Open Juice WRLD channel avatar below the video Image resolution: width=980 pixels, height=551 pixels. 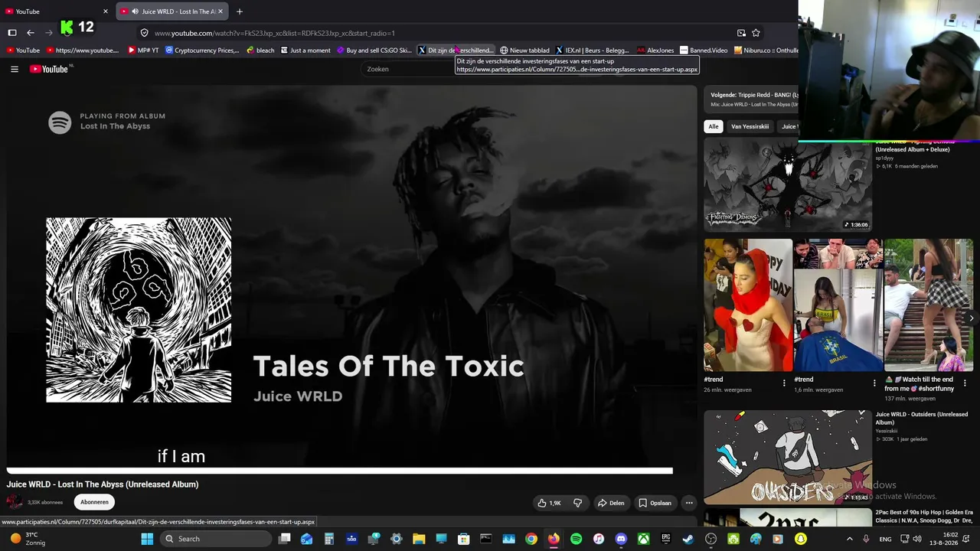click(15, 502)
